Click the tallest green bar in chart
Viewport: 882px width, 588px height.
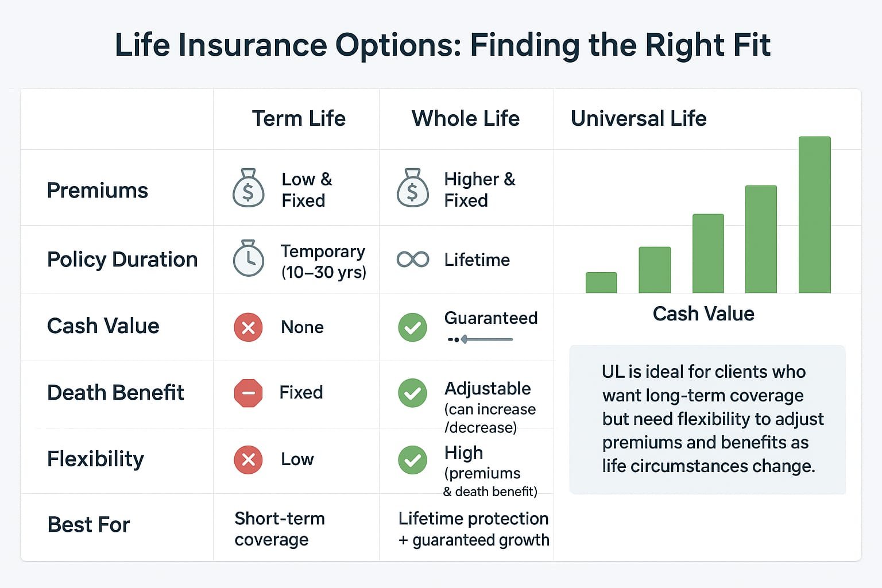coord(814,215)
